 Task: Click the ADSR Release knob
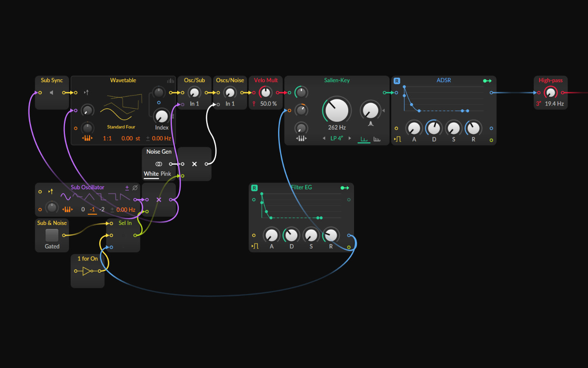click(x=473, y=128)
